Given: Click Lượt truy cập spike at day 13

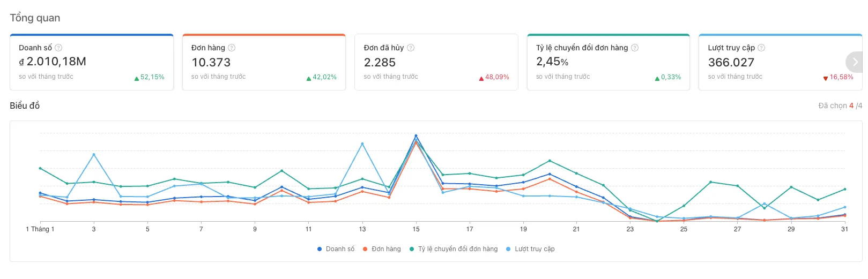Looking at the screenshot, I should (362, 144).
